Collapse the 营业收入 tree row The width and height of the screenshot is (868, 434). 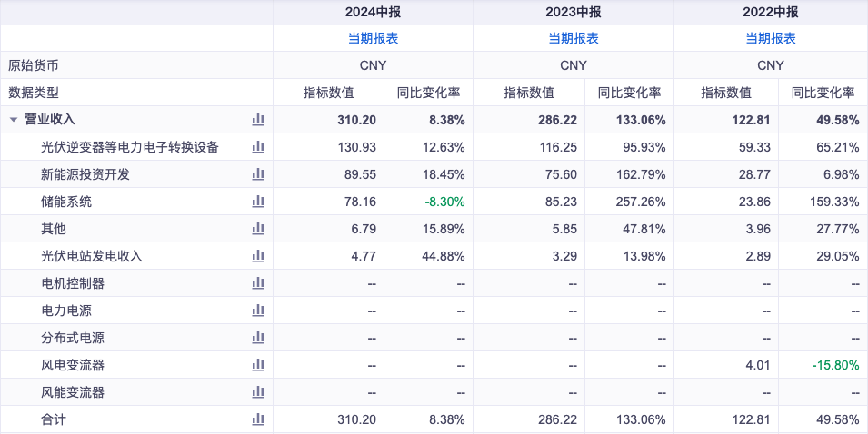pyautogui.click(x=14, y=120)
